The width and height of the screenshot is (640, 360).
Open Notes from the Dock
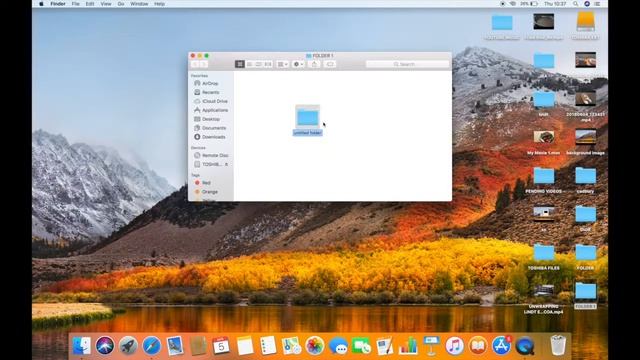pos(245,346)
